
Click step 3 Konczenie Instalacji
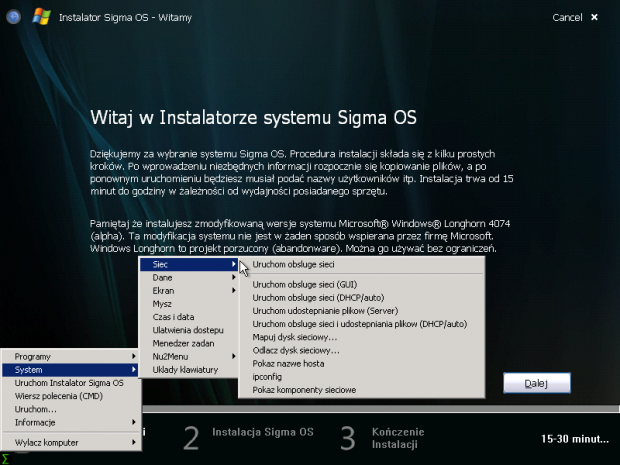[382, 438]
